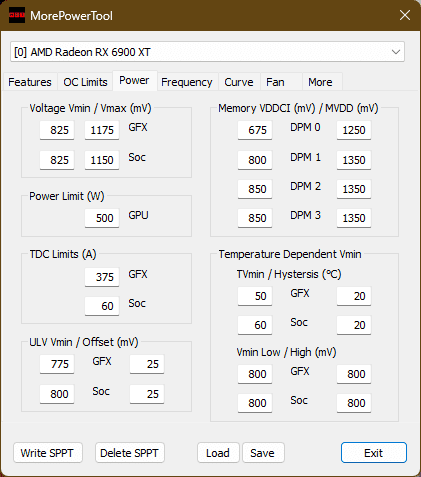This screenshot has width=421, height=477.
Task: Select the Power tab
Action: [134, 80]
